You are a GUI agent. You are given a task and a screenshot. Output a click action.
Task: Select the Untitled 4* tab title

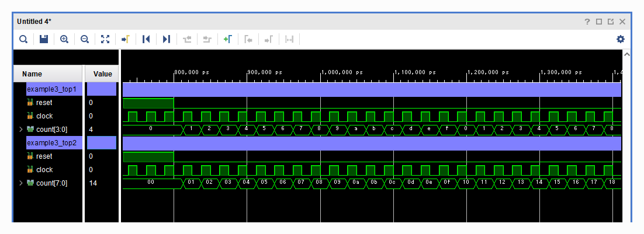(x=34, y=22)
